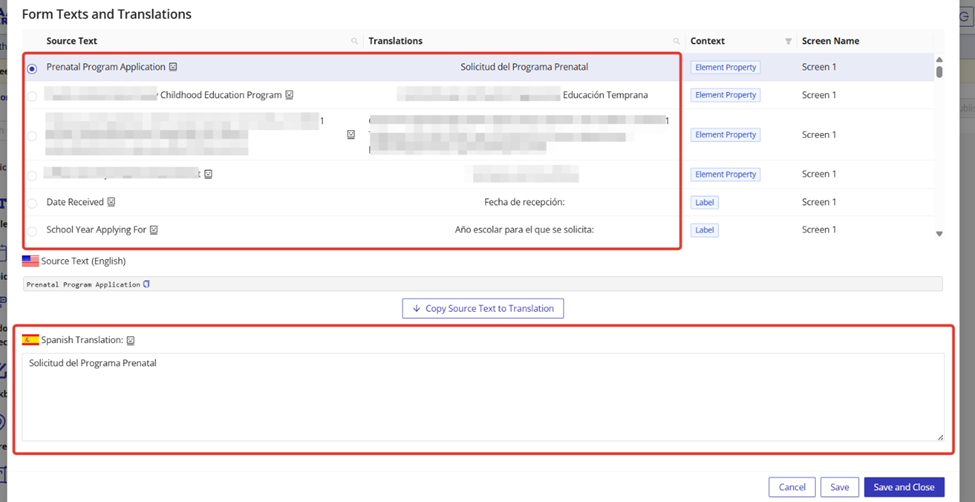Screen dimensions: 975x502
Task: Click search icon in Source Text column
Action: click(x=354, y=42)
